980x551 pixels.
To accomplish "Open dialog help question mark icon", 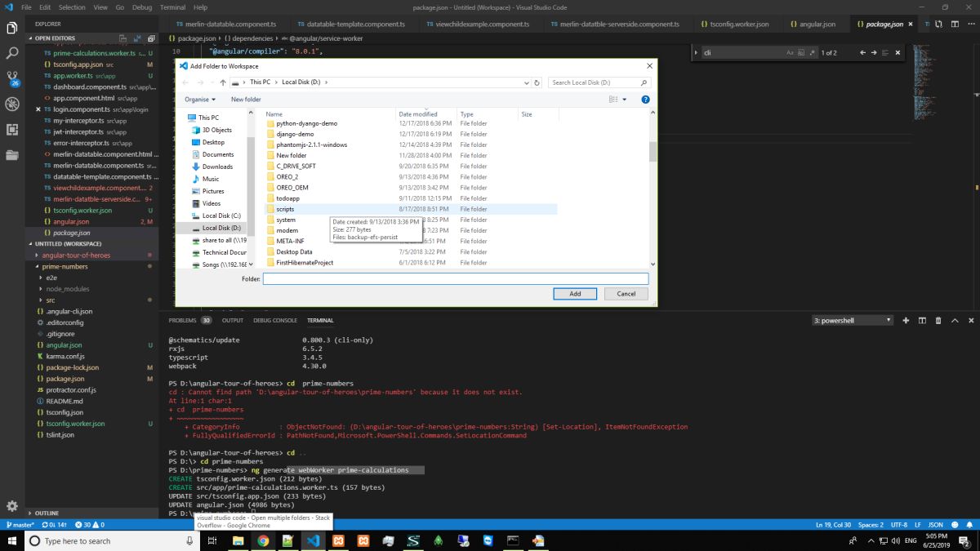I will point(645,100).
